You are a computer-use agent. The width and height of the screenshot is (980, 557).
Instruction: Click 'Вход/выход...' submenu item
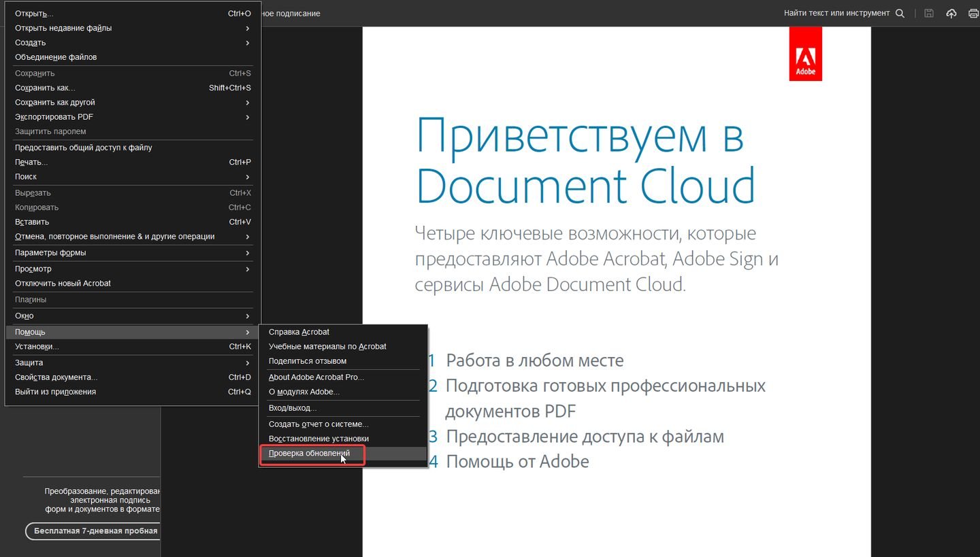pos(343,408)
